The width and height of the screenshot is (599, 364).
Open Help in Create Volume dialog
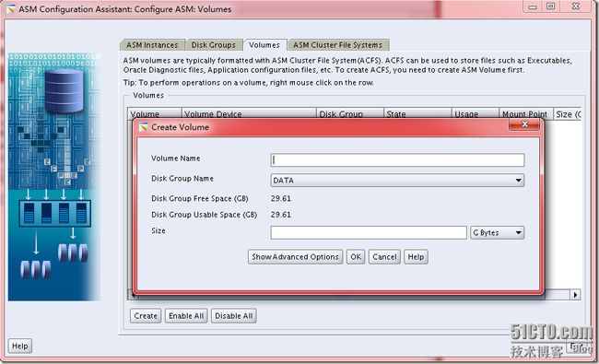click(x=416, y=257)
